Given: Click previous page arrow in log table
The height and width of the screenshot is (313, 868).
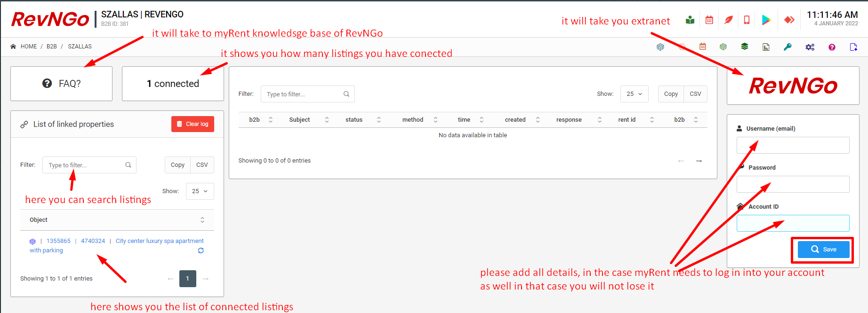Looking at the screenshot, I should 681,161.
